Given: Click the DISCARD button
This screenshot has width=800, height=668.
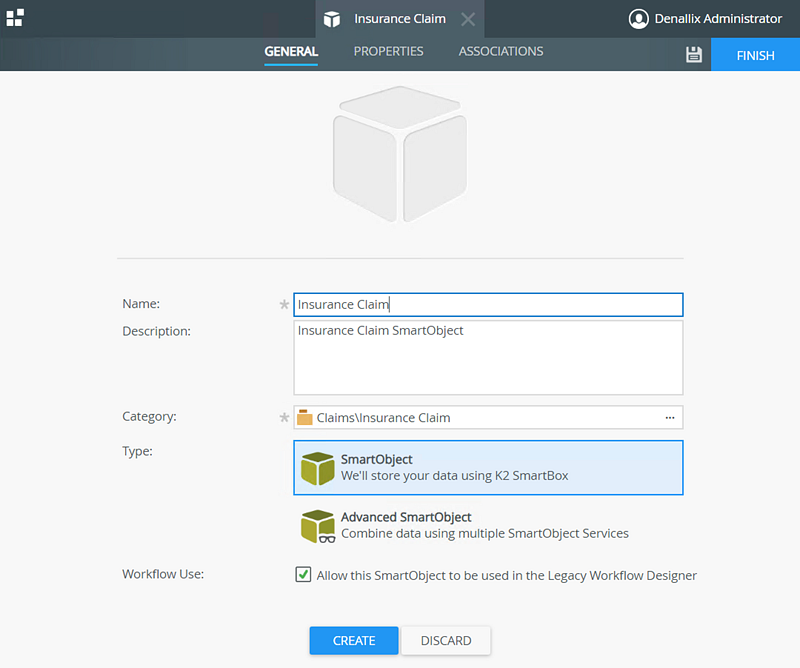Looking at the screenshot, I should (x=446, y=641).
